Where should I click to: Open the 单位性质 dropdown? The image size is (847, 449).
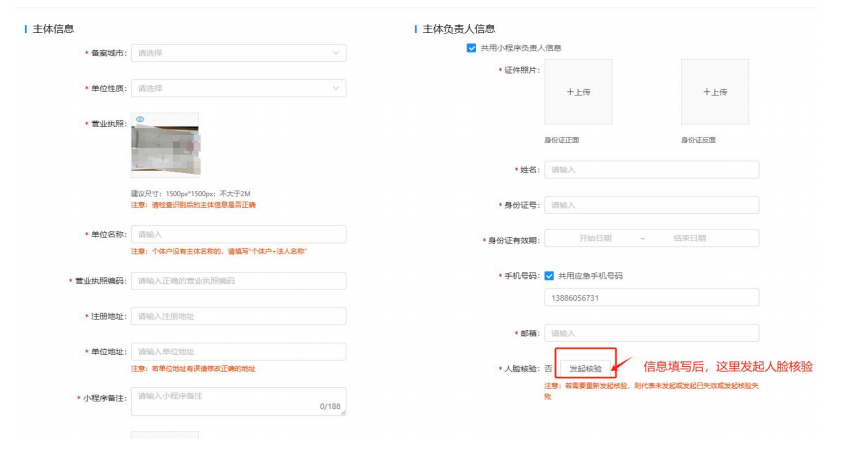[x=238, y=88]
